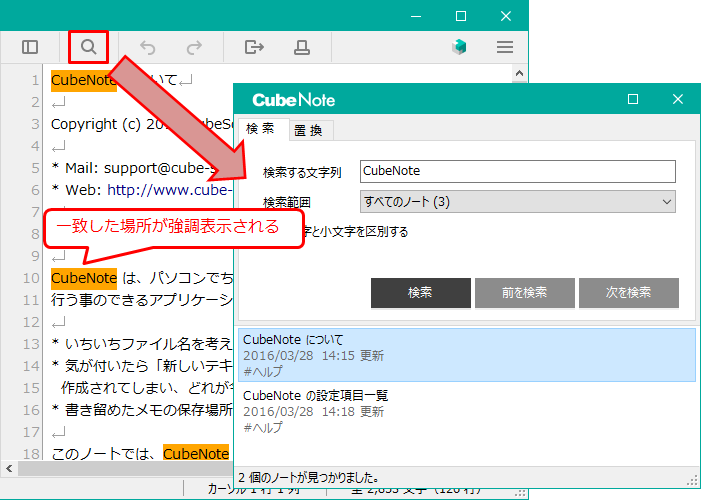The width and height of the screenshot is (701, 500).
Task: Close the main editor window
Action: (506, 17)
